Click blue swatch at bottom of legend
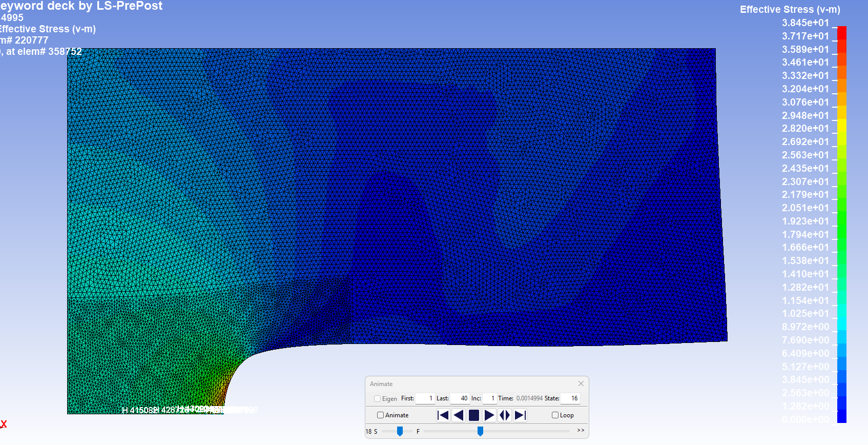The width and height of the screenshot is (868, 445). pos(841,416)
